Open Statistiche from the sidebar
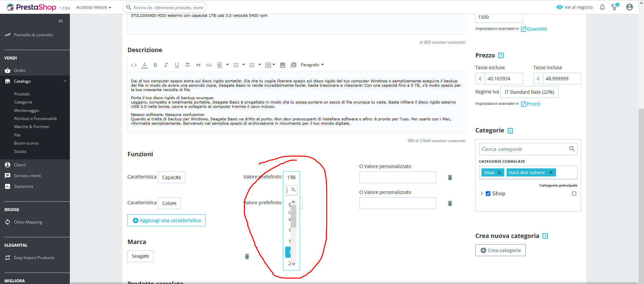 (x=24, y=187)
